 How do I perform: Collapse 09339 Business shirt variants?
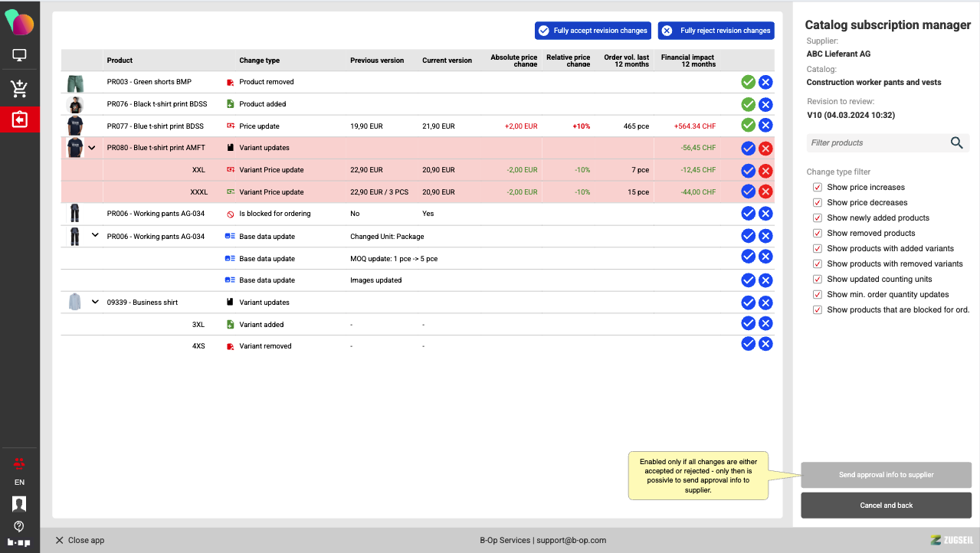point(95,302)
